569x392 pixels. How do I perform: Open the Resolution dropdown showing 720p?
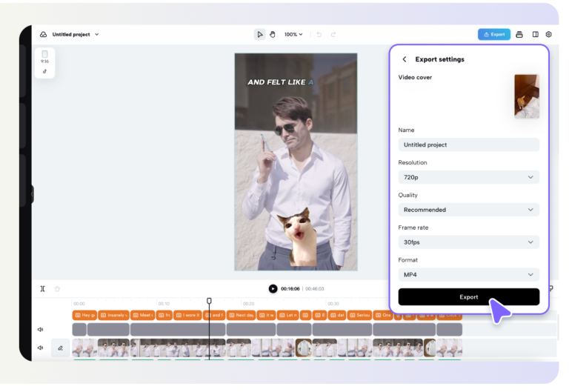(x=468, y=177)
